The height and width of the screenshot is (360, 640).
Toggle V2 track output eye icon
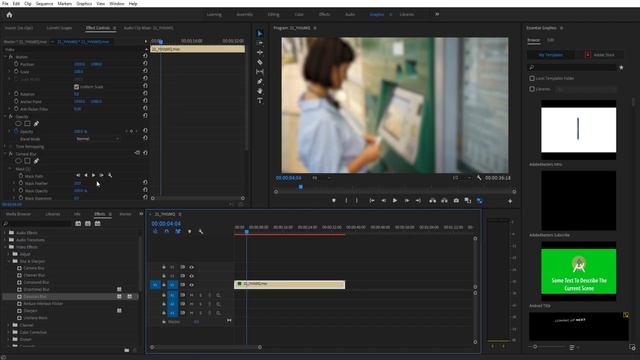point(191,276)
